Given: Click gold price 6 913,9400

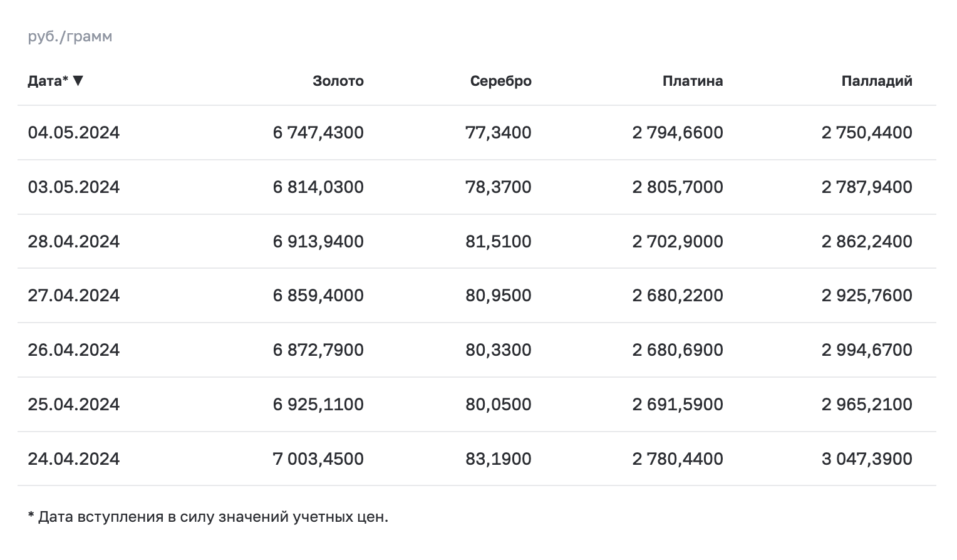Looking at the screenshot, I should [x=318, y=242].
